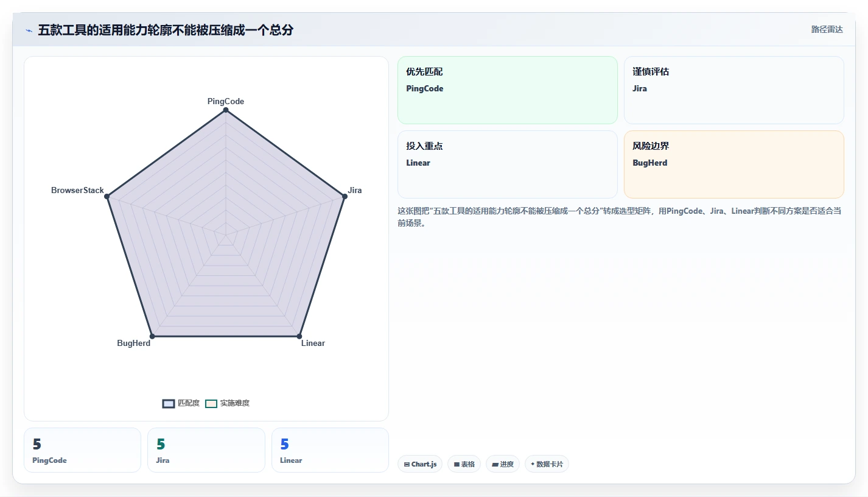The height and width of the screenshot is (497, 868).
Task: Click the 表格 tag chip
Action: click(x=464, y=464)
